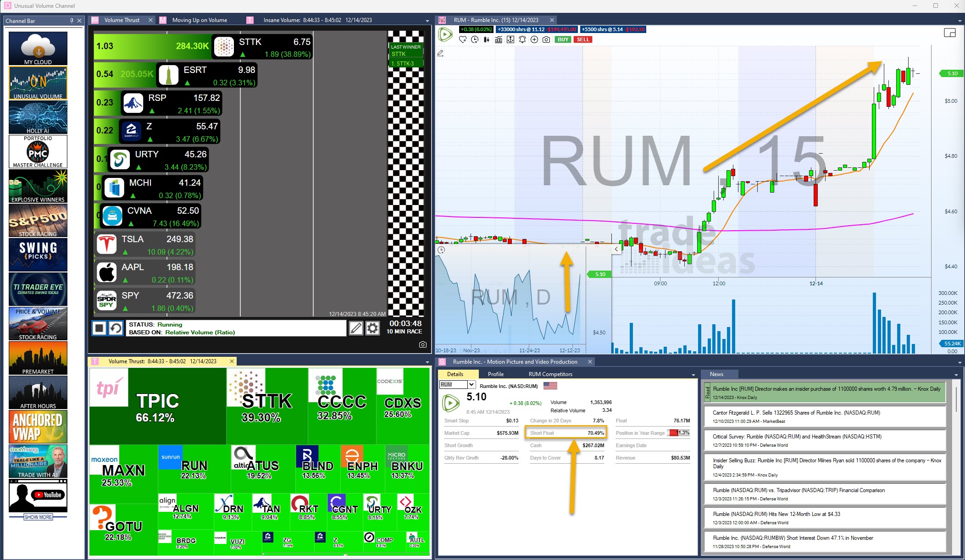Click the race edit pencil icon
Image resolution: width=965 pixels, height=560 pixels.
click(356, 328)
